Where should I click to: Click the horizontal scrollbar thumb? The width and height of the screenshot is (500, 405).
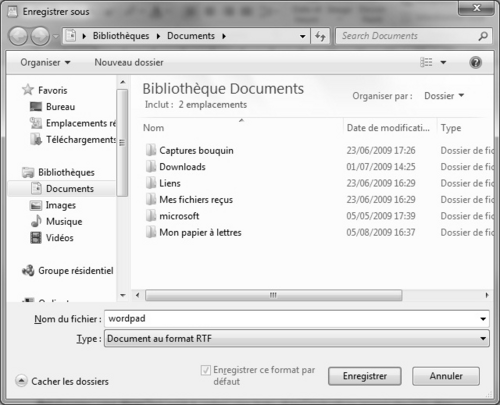click(x=274, y=295)
